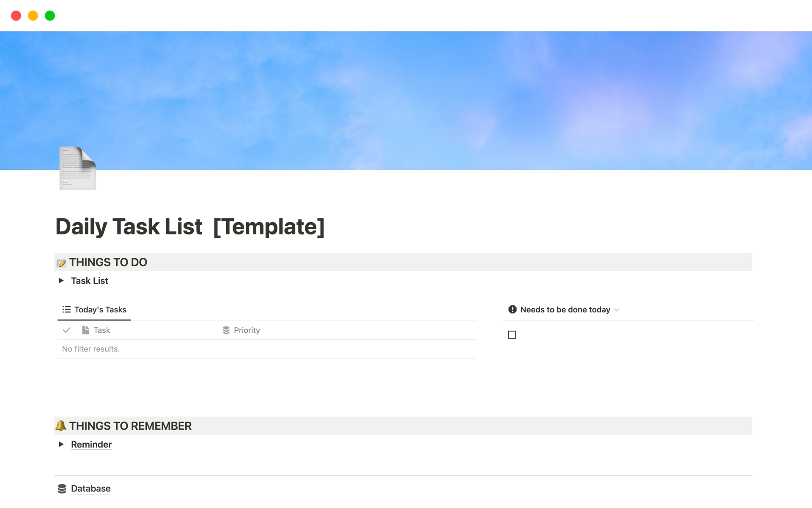This screenshot has width=812, height=508.
Task: Click the checklist icon next to Today's Tasks
Action: [x=67, y=309]
